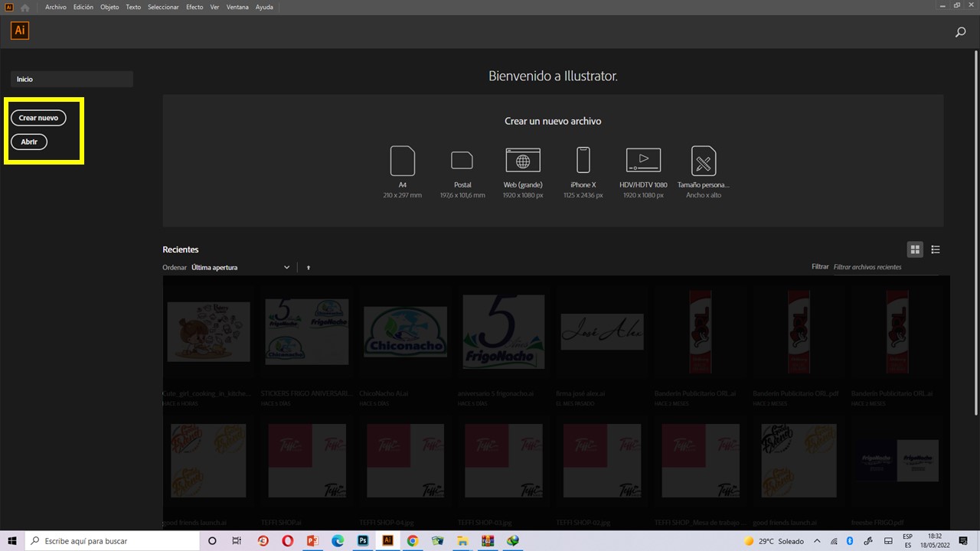Select the HDV/HDTV 1080 preset icon
The width and height of the screenshot is (980, 551).
(x=643, y=160)
